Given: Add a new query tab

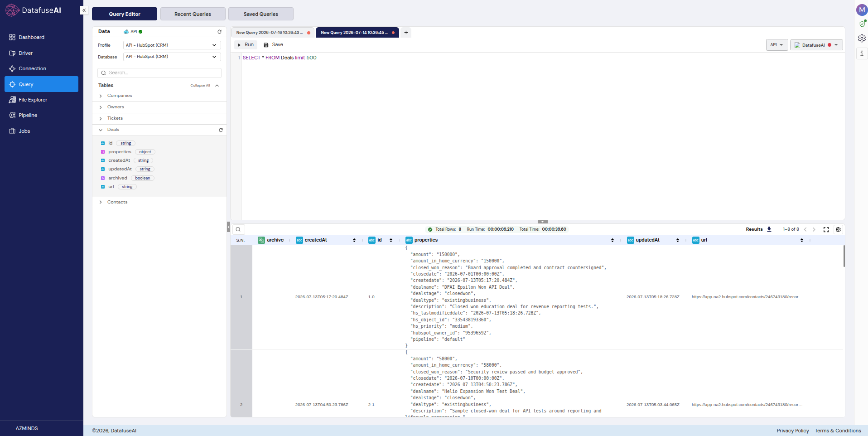Looking at the screenshot, I should 406,32.
